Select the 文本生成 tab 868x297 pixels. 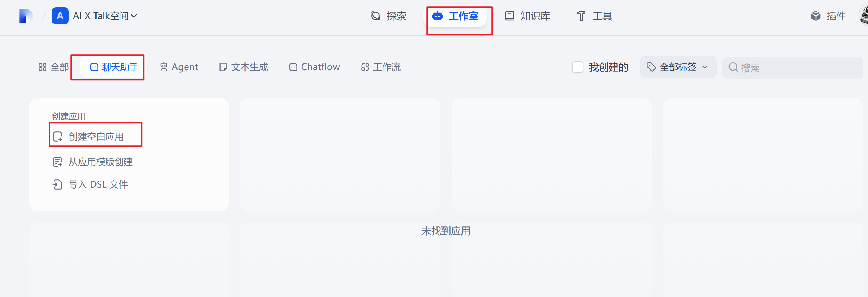[243, 67]
